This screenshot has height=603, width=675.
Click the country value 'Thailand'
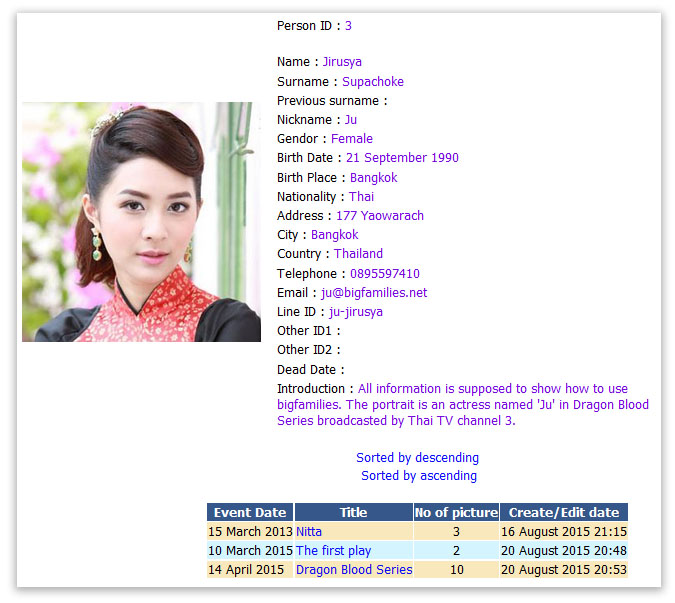[358, 254]
